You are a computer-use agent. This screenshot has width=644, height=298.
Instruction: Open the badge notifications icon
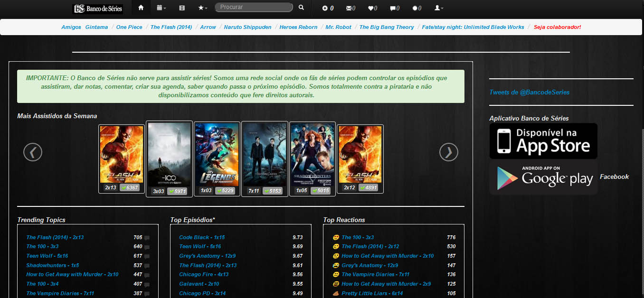pyautogui.click(x=417, y=8)
